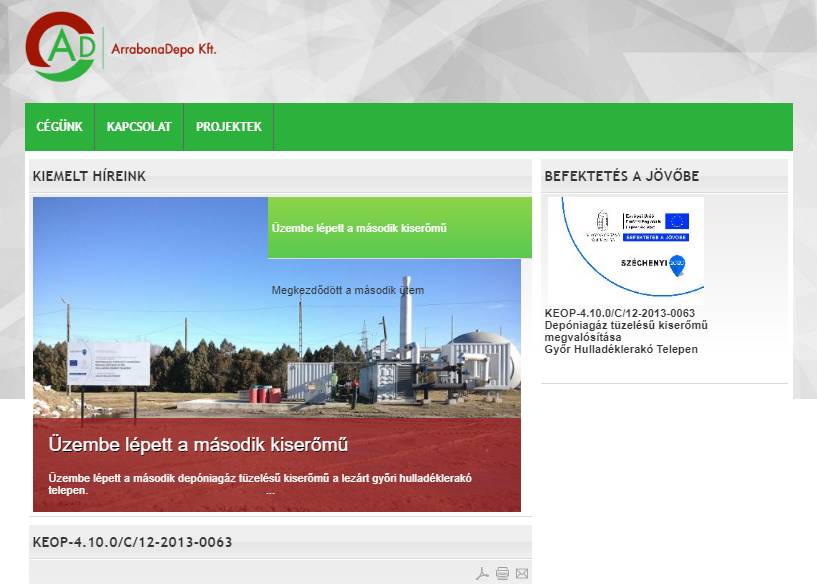Open the KAPCSOLAT menu item
This screenshot has width=817, height=584.
[139, 127]
